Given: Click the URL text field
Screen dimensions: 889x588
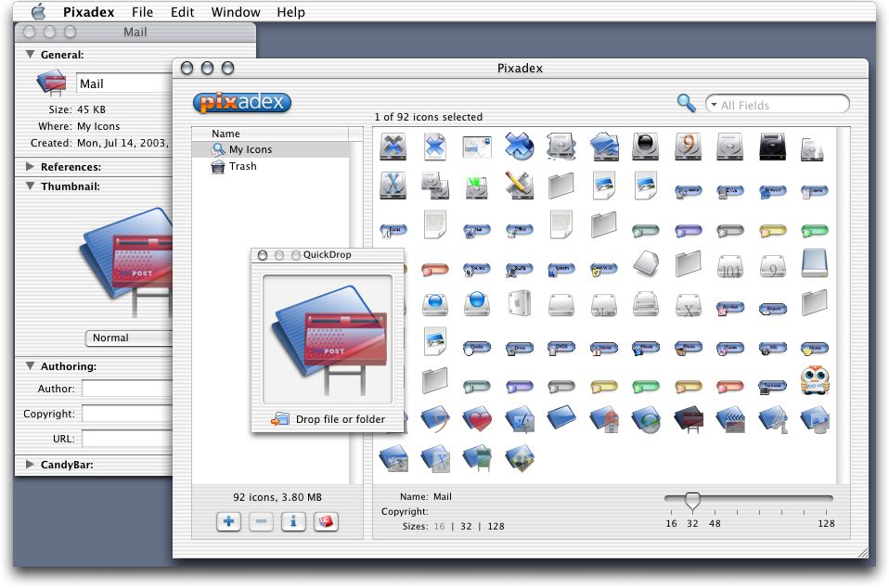Looking at the screenshot, I should click(127, 439).
